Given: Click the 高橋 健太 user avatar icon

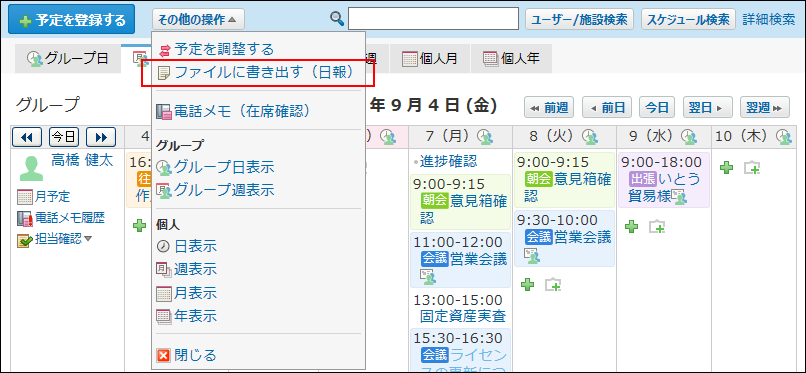Looking at the screenshot, I should point(31,169).
